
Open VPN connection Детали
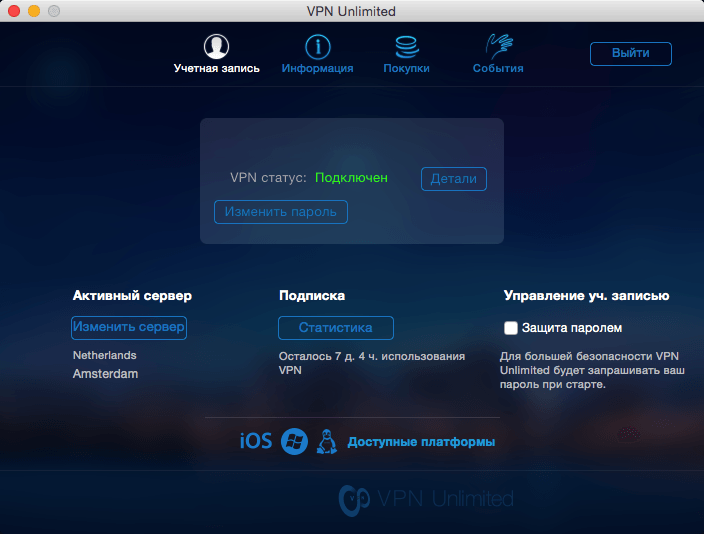point(453,179)
